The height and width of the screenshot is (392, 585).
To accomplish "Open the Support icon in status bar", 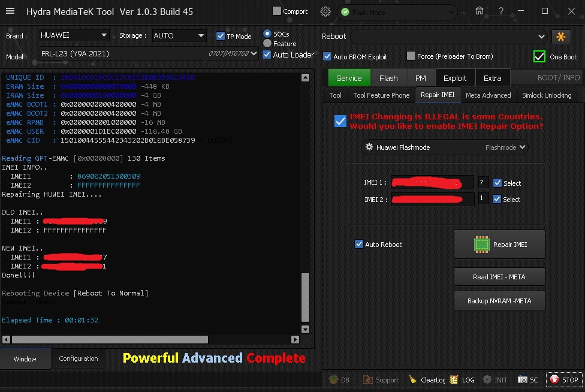I will point(370,379).
